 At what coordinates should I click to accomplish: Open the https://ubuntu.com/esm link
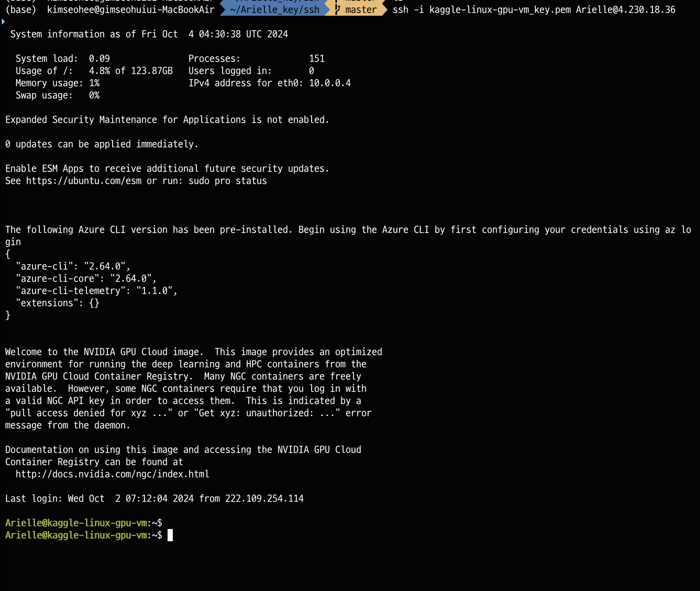pos(84,181)
